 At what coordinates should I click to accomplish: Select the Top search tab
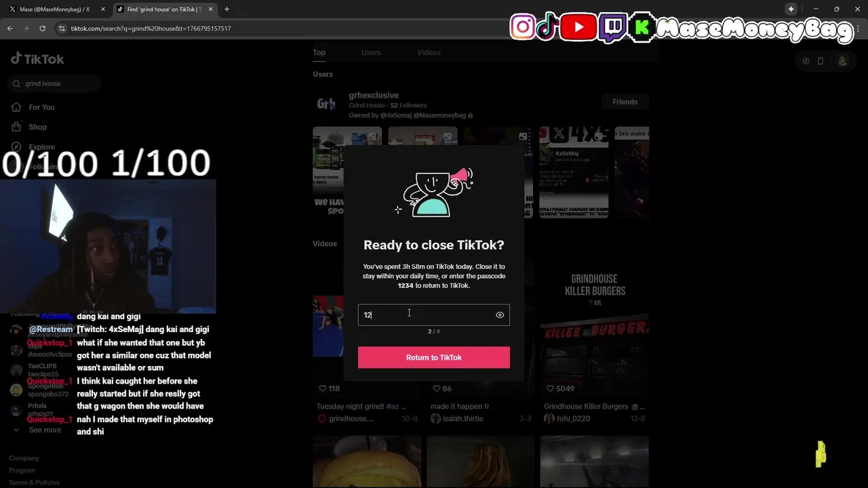pos(319,52)
